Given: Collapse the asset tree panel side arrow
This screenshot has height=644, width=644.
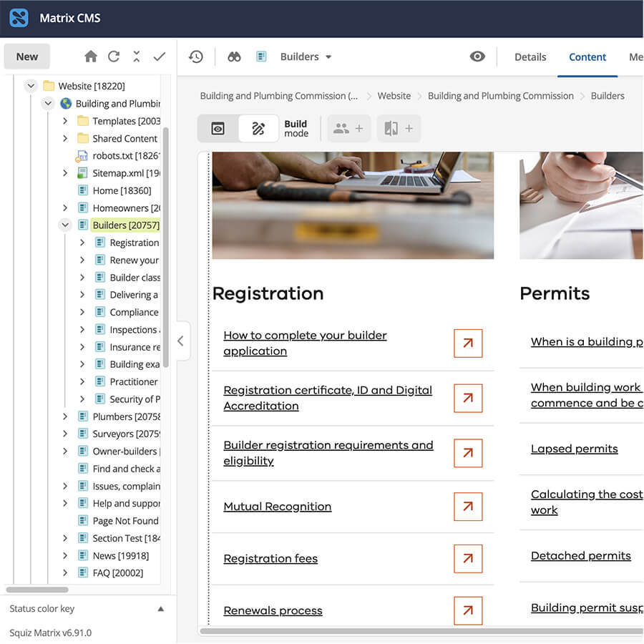Looking at the screenshot, I should [181, 341].
